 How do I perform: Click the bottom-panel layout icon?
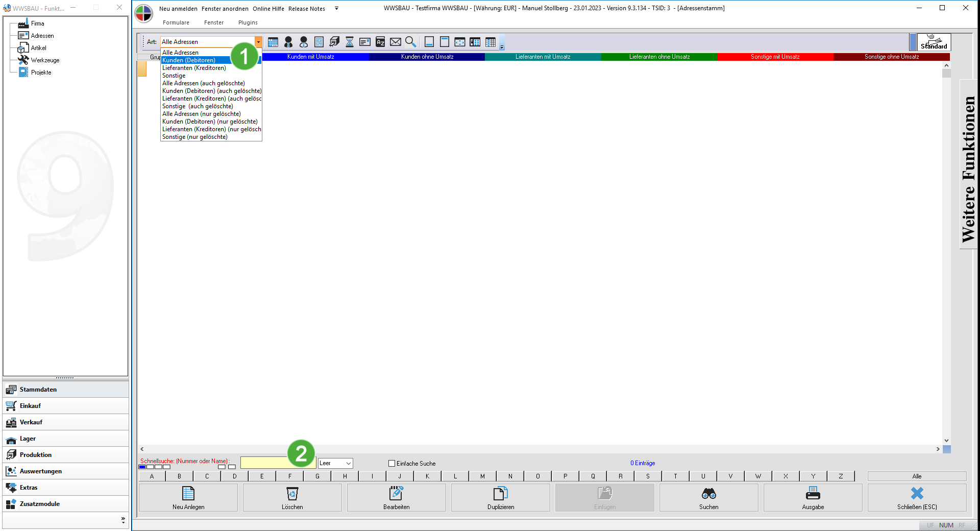pos(429,42)
